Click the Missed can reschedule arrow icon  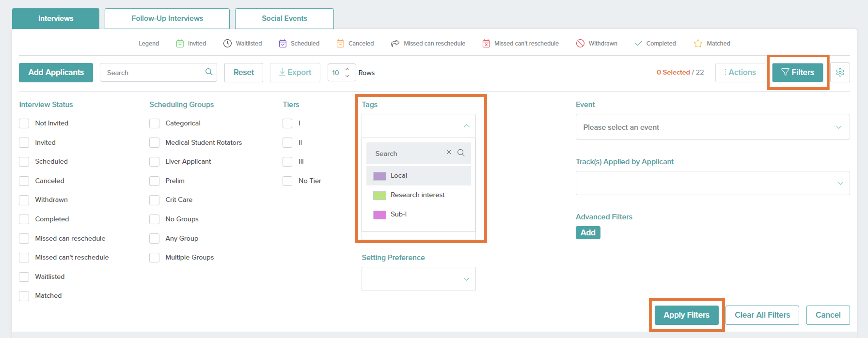[x=395, y=43]
